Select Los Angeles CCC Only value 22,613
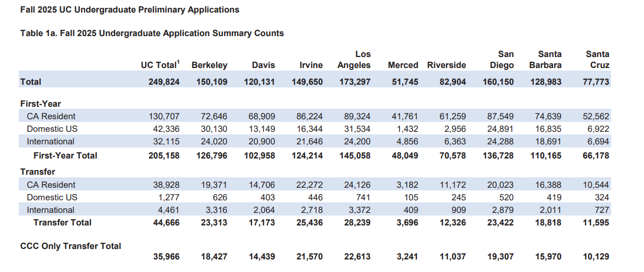Screen dimensions: 644x272 [x=357, y=257]
